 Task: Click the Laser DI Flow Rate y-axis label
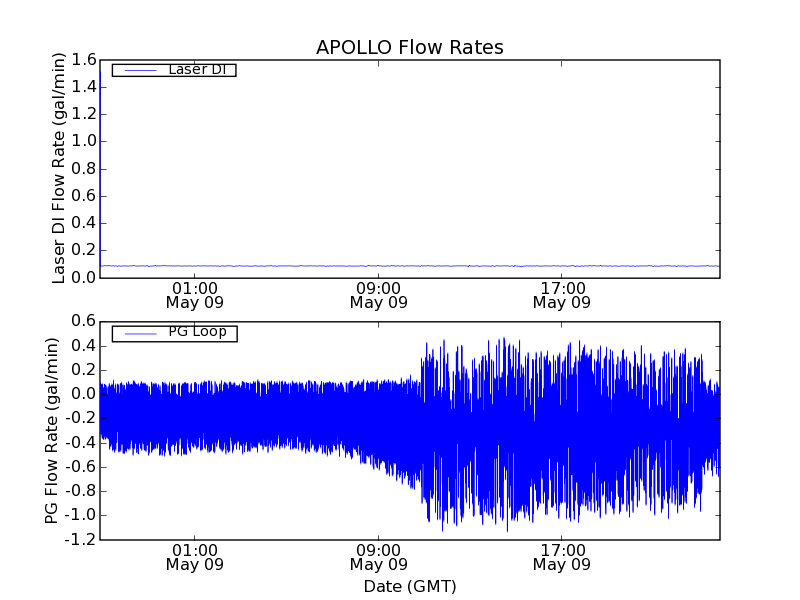(59, 168)
